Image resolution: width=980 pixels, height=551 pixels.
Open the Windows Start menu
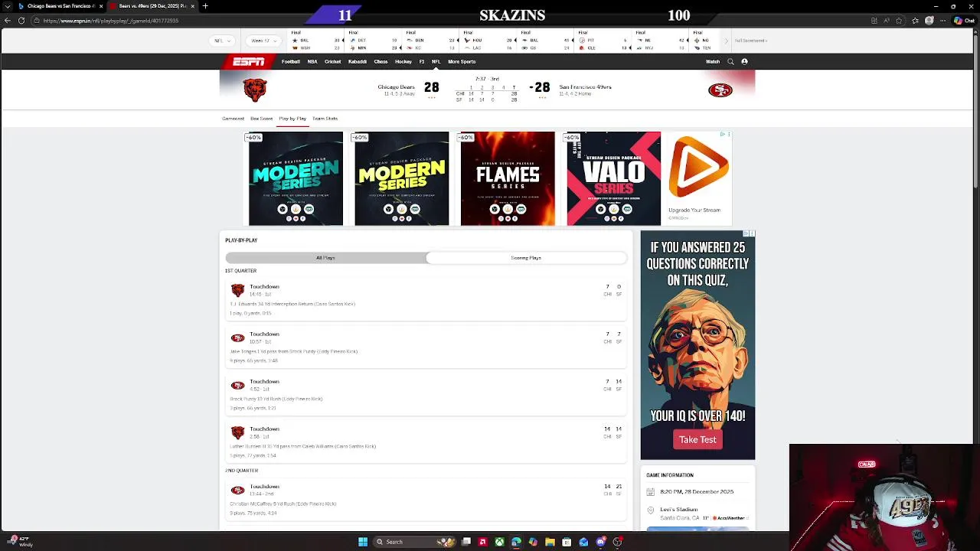[x=363, y=542]
